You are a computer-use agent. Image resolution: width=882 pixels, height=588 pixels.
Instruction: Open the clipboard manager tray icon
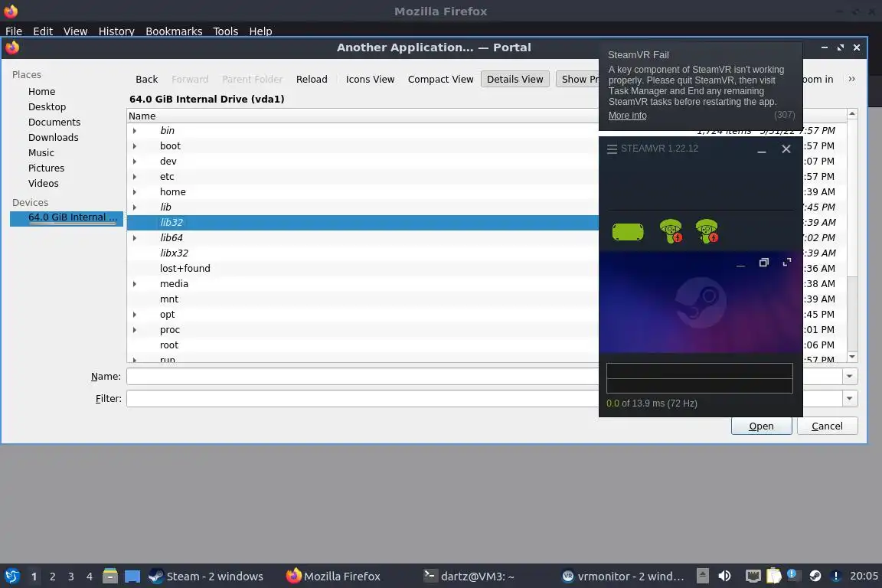coord(774,576)
